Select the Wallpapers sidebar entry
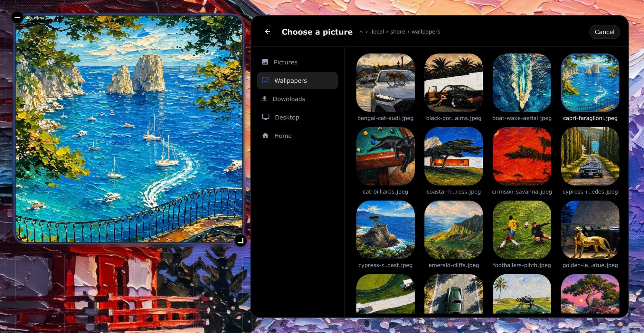Image resolution: width=644 pixels, height=333 pixels. click(x=297, y=81)
